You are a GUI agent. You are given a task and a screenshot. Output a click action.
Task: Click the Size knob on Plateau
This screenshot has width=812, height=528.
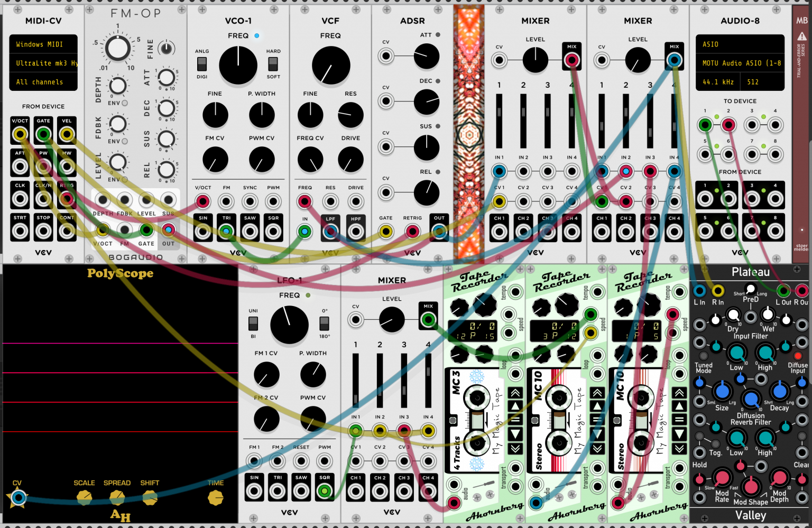tap(722, 391)
